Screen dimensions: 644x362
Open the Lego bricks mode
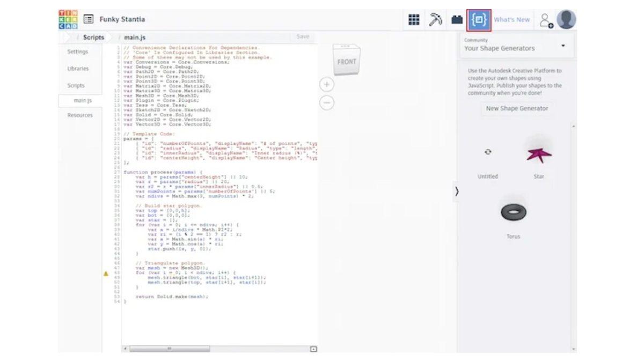[457, 20]
